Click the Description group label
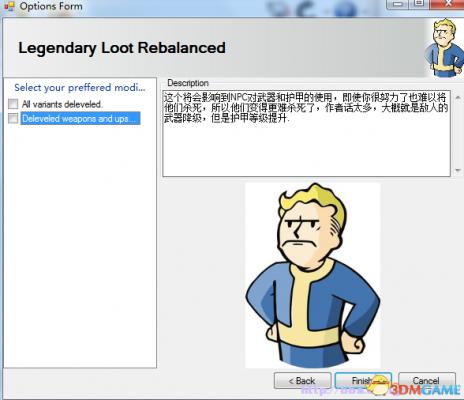 click(188, 83)
